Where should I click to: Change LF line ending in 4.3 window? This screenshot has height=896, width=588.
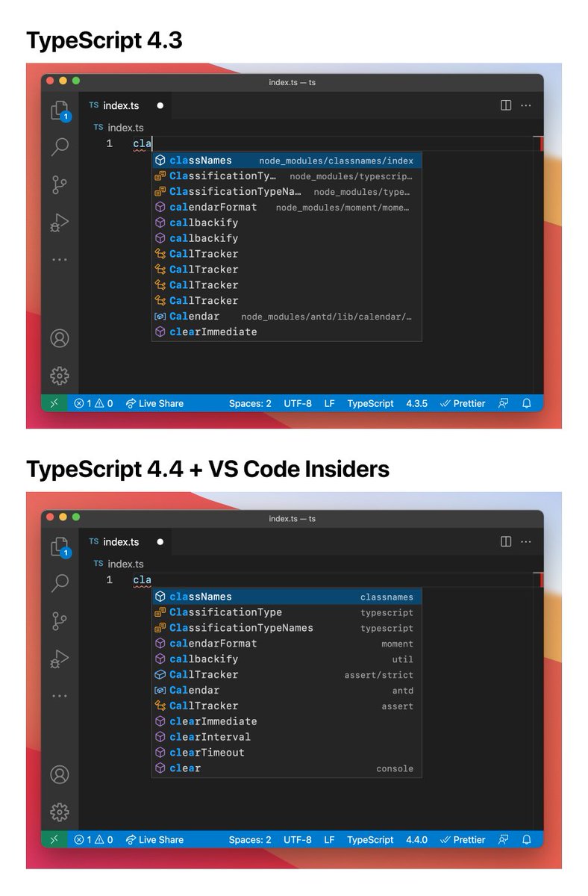tap(329, 403)
